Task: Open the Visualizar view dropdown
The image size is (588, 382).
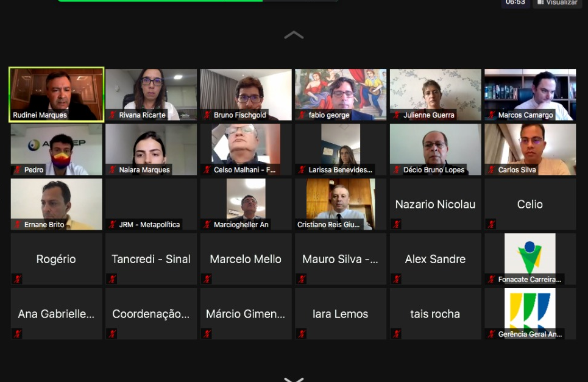Action: click(x=557, y=2)
